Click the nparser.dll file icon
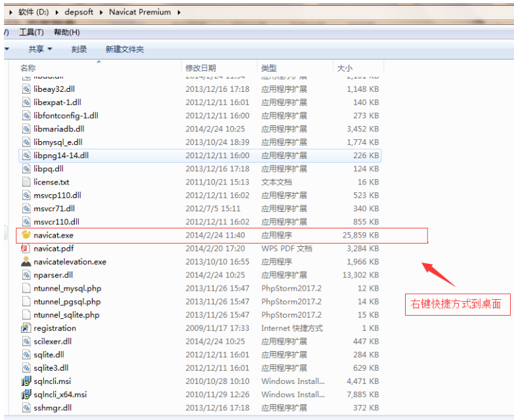This screenshot has height=420, width=514. tap(26, 275)
